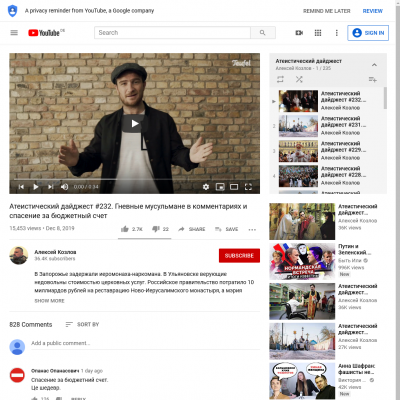Expand description with Show More
This screenshot has height=400, width=400.
[49, 301]
